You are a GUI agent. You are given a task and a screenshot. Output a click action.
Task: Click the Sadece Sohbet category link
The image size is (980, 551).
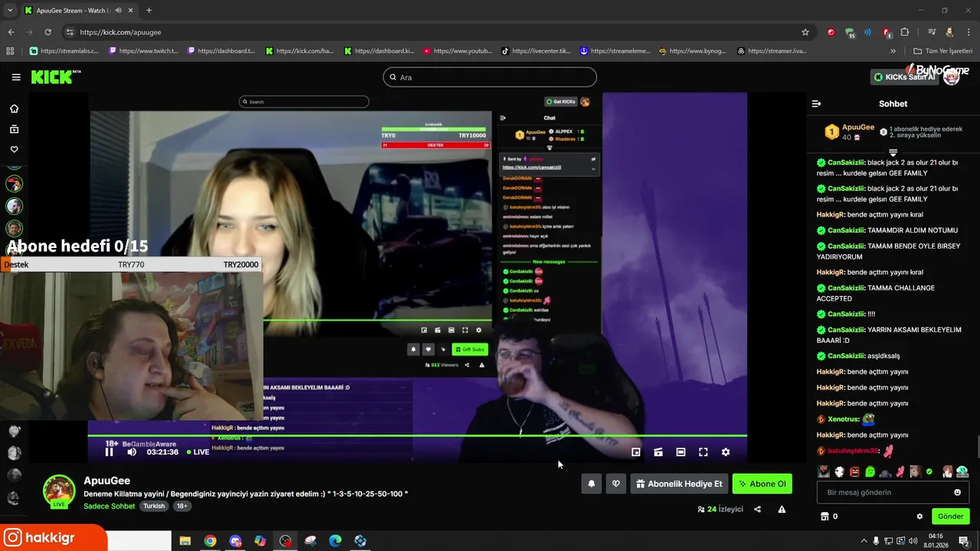(x=109, y=506)
